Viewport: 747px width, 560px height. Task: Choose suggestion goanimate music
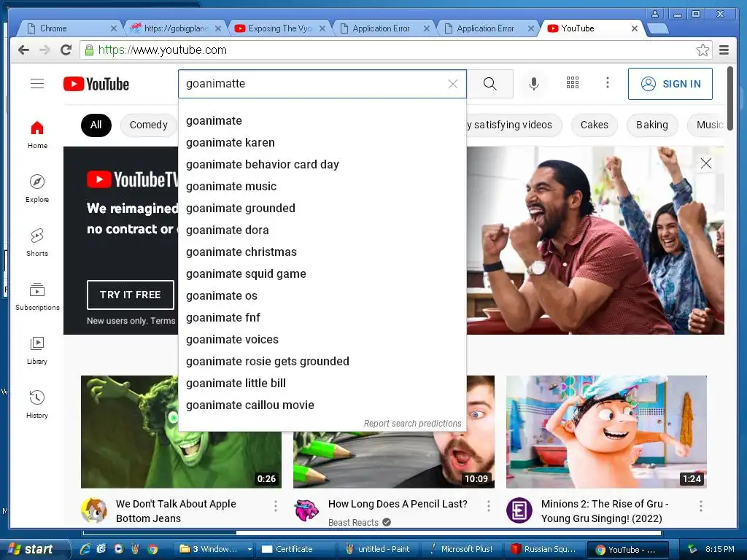(x=322, y=186)
